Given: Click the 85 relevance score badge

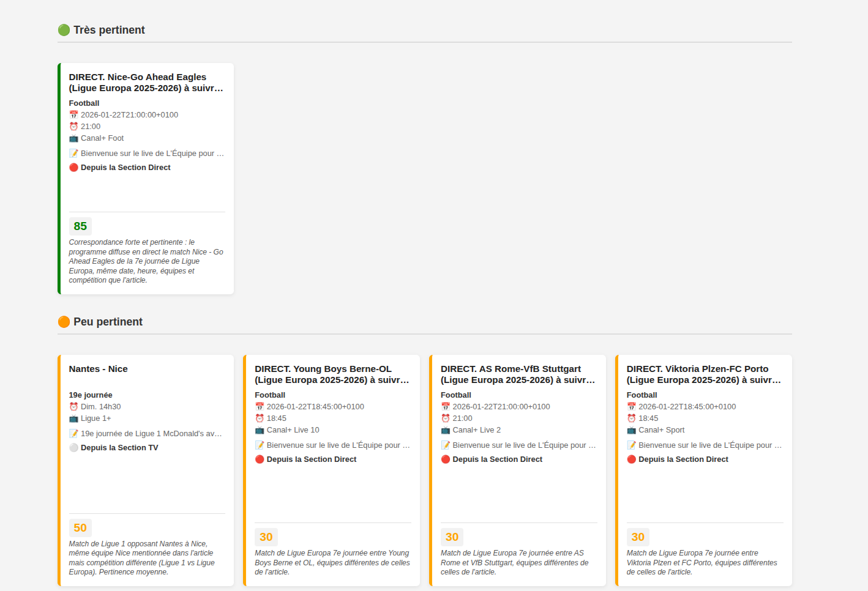Looking at the screenshot, I should point(80,226).
